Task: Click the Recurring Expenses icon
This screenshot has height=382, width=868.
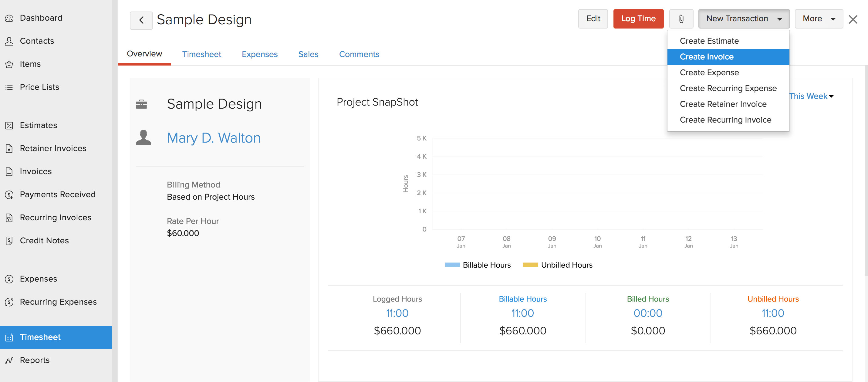Action: coord(9,302)
